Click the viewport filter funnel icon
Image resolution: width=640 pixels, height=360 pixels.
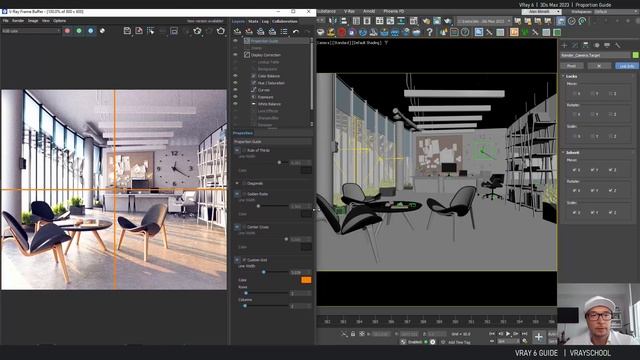pyautogui.click(x=386, y=42)
